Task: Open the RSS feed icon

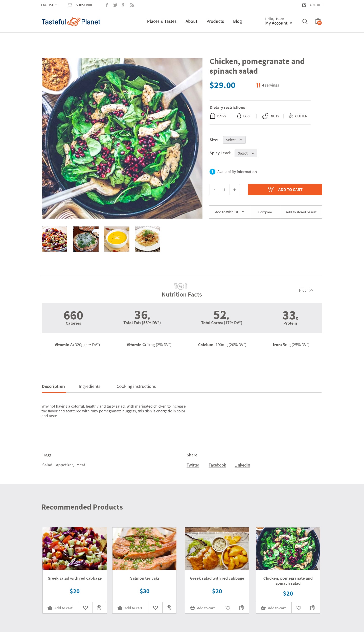Action: (x=132, y=5)
